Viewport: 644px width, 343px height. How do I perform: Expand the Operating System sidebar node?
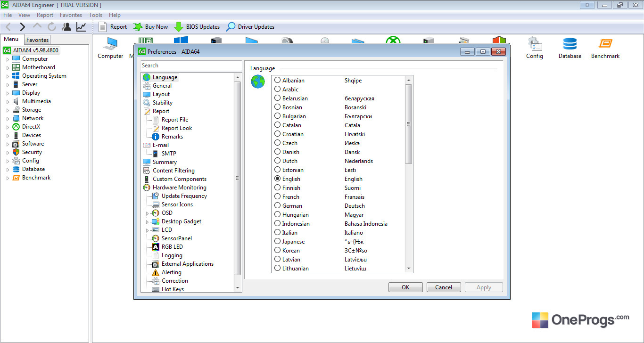coord(8,76)
